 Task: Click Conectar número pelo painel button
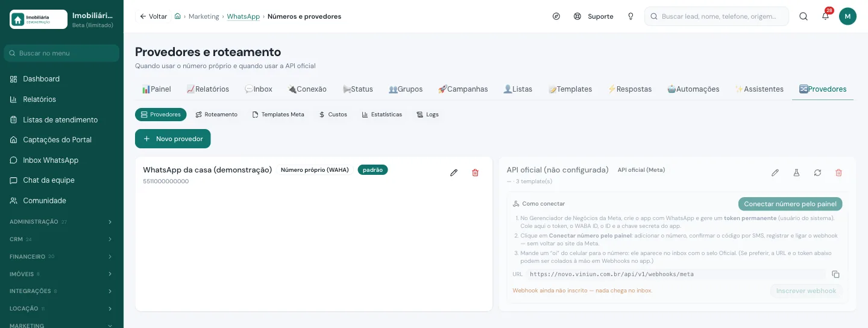click(790, 204)
